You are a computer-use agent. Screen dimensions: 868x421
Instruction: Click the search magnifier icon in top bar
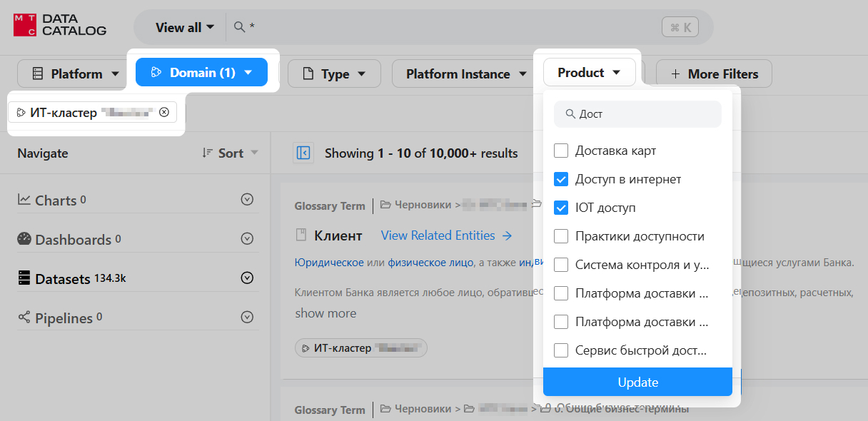tap(239, 27)
